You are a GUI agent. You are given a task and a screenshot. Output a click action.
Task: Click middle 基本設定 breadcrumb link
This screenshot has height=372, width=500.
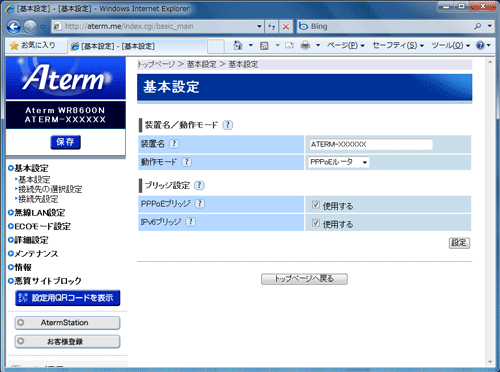[201, 64]
